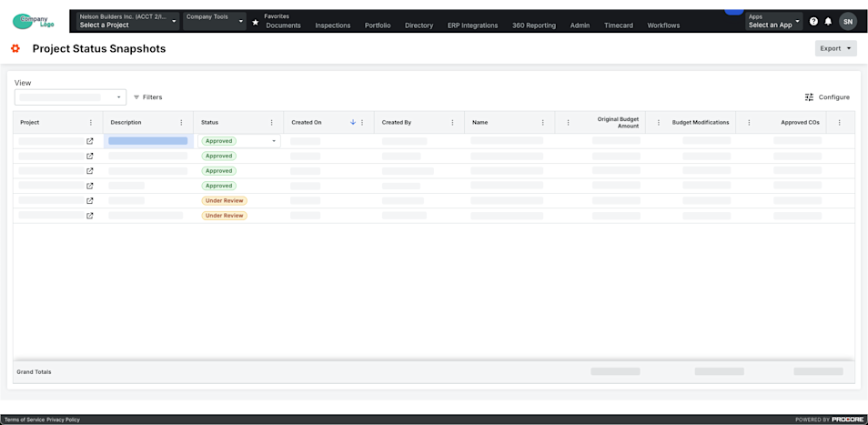Open the Select an App dropdown
The image size is (868, 425).
774,21
